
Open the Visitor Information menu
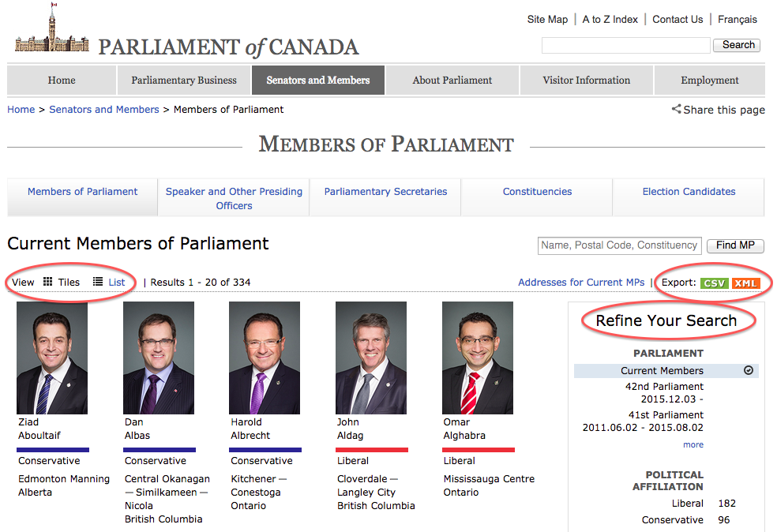tap(586, 80)
